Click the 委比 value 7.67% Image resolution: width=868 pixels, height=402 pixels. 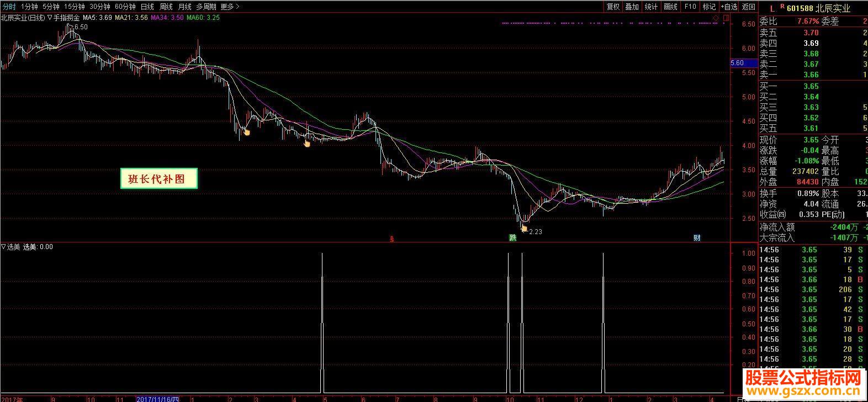click(x=808, y=21)
